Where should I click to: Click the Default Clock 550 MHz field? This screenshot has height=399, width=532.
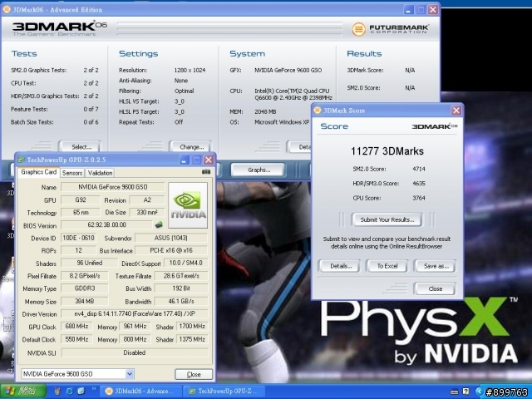[x=76, y=339]
